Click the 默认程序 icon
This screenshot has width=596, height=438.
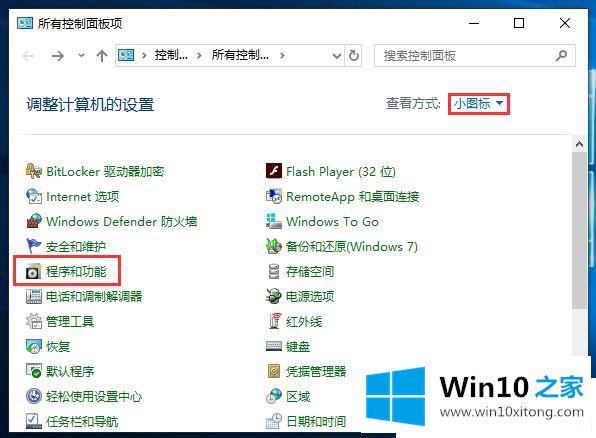pyautogui.click(x=33, y=371)
